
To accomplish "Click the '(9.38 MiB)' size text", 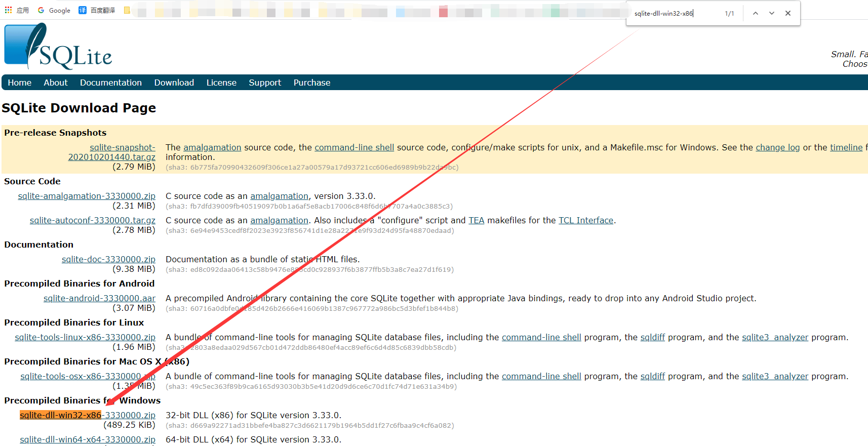I will point(134,269).
